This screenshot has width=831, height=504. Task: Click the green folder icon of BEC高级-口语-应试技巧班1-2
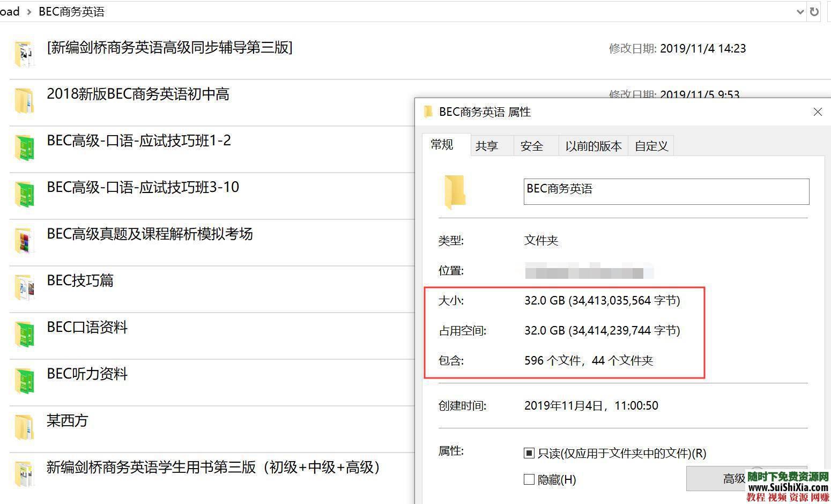coord(24,147)
